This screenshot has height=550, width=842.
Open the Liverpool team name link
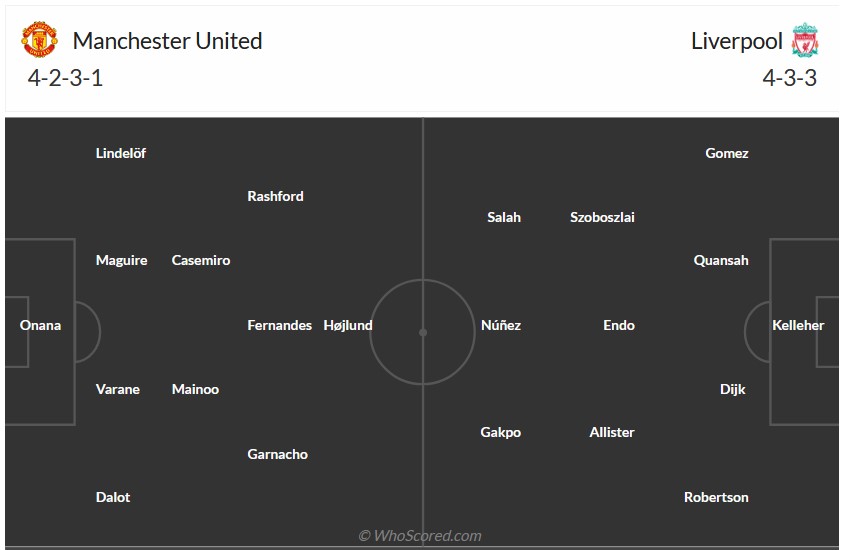pyautogui.click(x=736, y=41)
